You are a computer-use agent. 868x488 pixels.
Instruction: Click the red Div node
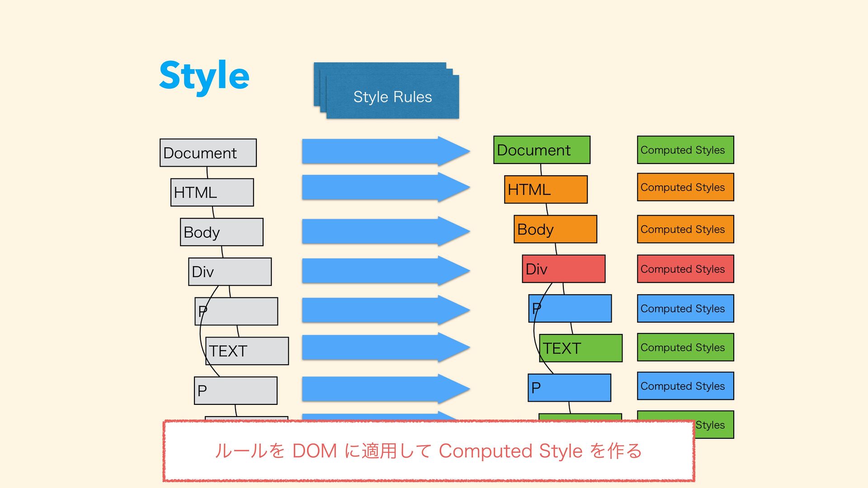(x=564, y=269)
